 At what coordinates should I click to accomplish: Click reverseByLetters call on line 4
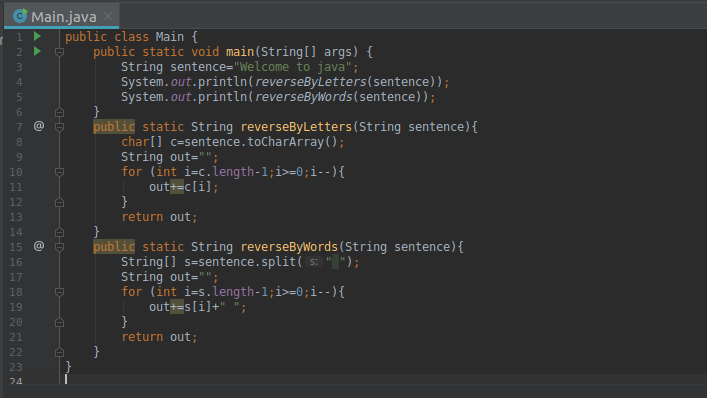tap(311, 82)
